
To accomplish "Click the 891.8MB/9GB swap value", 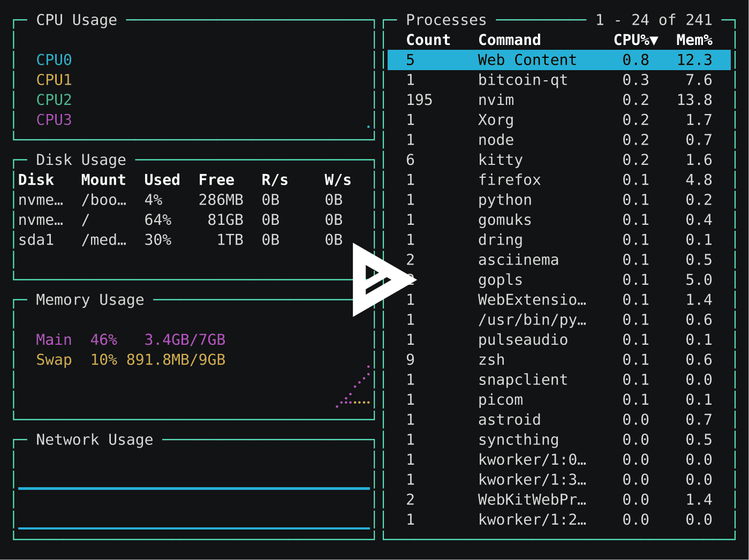I will pos(176,360).
